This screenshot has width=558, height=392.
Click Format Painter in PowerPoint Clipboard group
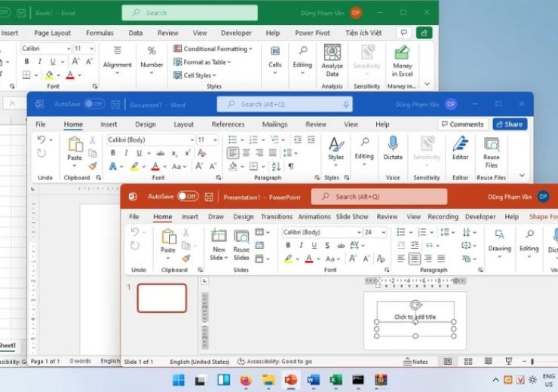(x=185, y=259)
